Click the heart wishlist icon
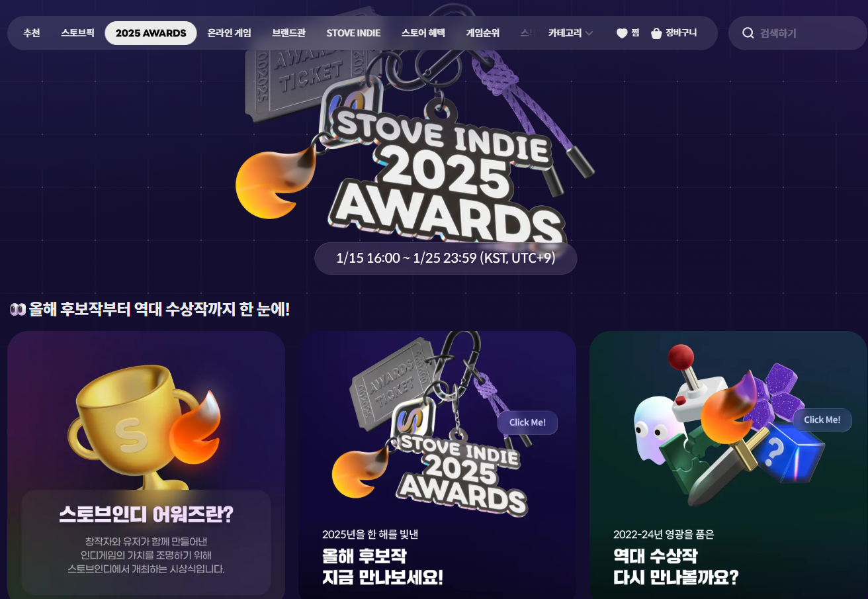 tap(622, 33)
